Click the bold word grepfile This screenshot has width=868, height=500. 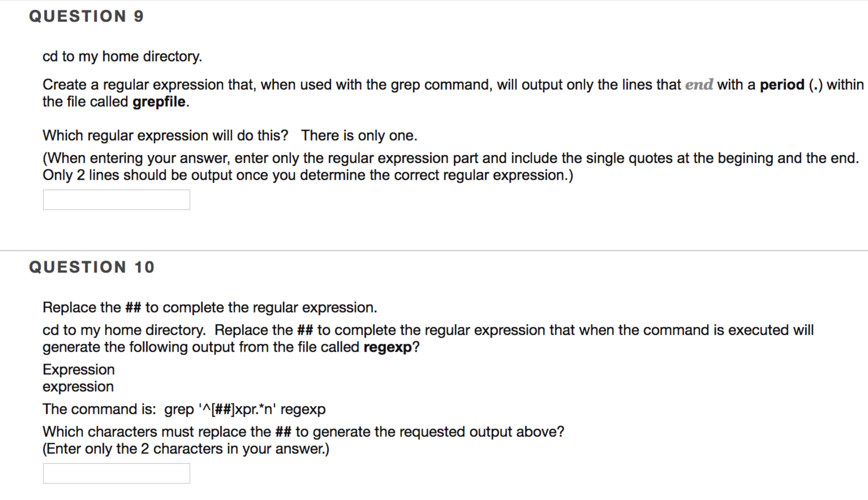coord(159,102)
